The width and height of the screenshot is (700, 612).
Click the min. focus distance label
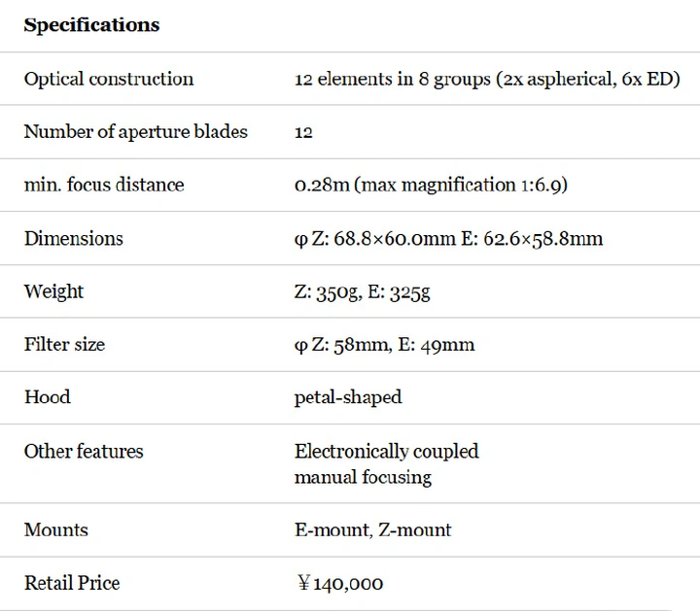click(104, 185)
